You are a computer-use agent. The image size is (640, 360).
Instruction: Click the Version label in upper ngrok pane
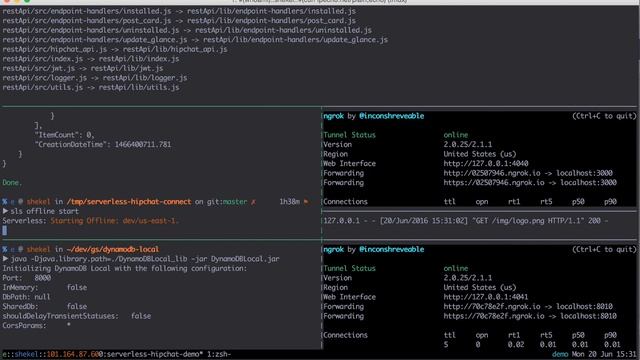[x=337, y=144]
